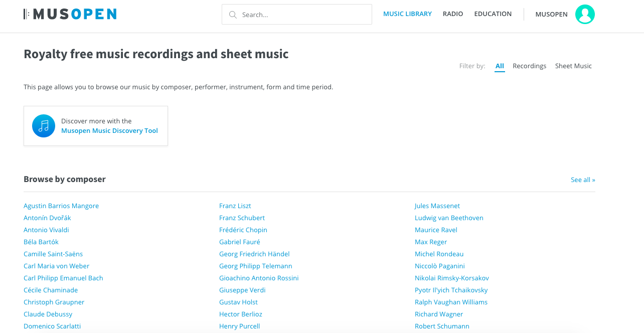Click the Filter by label

(x=472, y=66)
